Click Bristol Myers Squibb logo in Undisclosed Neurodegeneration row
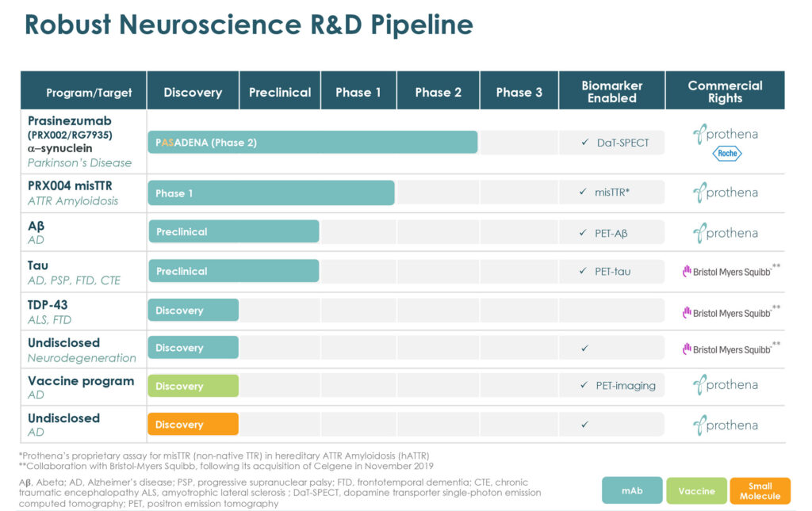Screen dimensions: 812x511 730,349
